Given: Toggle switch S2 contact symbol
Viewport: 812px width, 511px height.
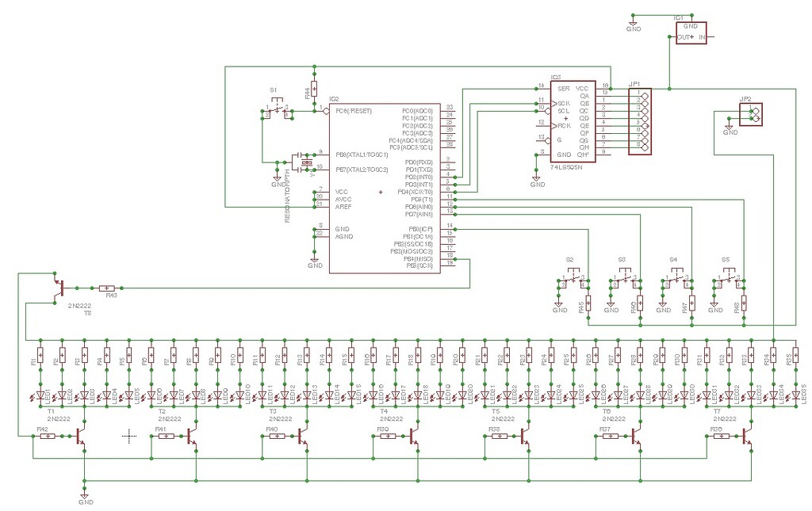Looking at the screenshot, I should point(573,279).
